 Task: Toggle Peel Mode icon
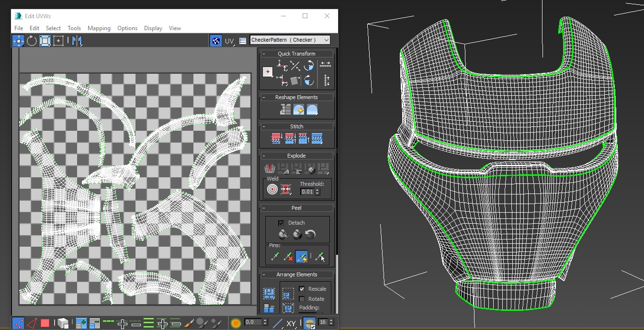(297, 235)
